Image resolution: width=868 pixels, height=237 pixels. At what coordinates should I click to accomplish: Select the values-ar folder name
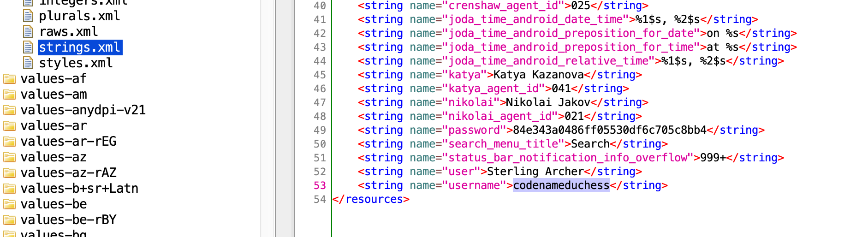[x=54, y=126]
